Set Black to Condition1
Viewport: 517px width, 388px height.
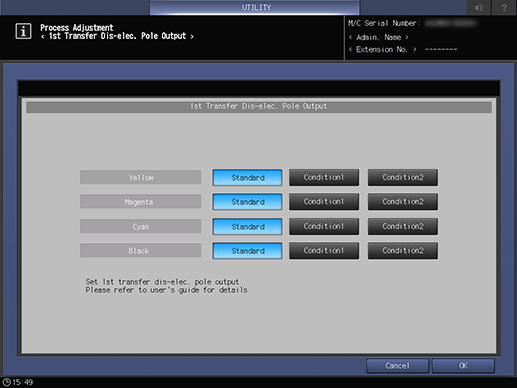point(324,251)
